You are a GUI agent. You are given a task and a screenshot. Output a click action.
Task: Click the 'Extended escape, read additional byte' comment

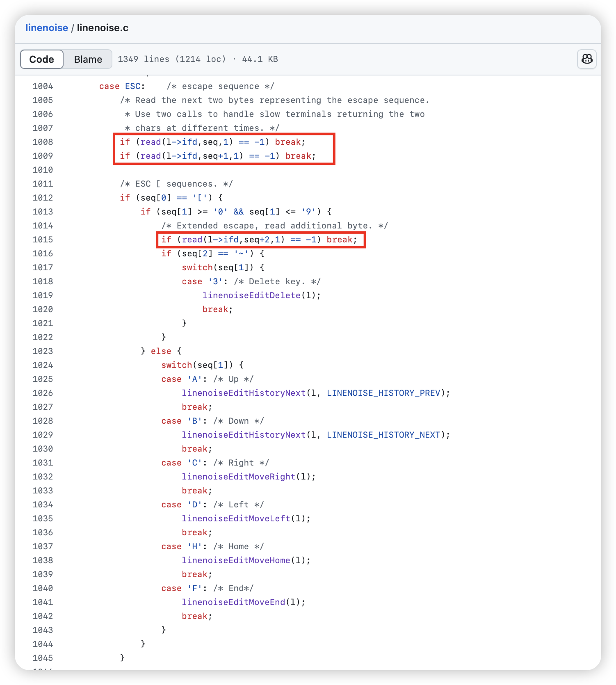pos(275,226)
